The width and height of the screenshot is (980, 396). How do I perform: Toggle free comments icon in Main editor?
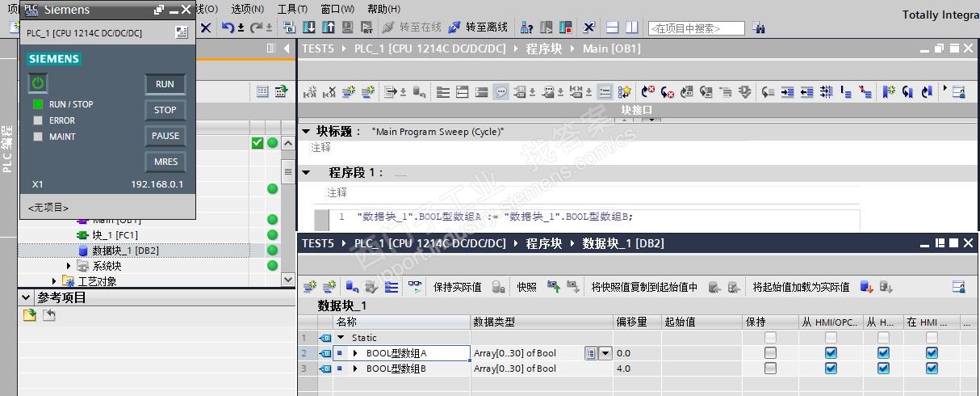pyautogui.click(x=501, y=92)
